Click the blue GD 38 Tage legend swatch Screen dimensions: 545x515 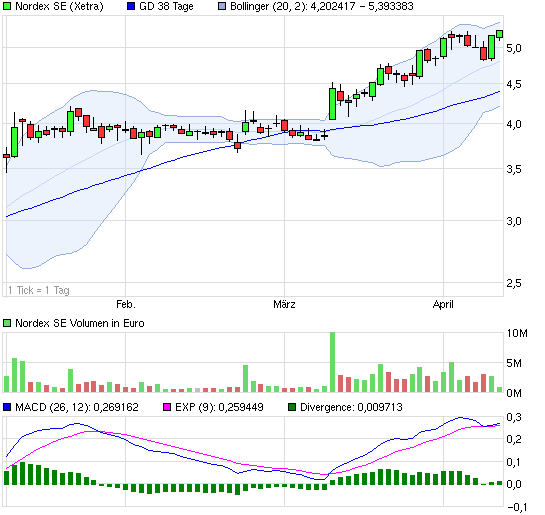pyautogui.click(x=131, y=6)
